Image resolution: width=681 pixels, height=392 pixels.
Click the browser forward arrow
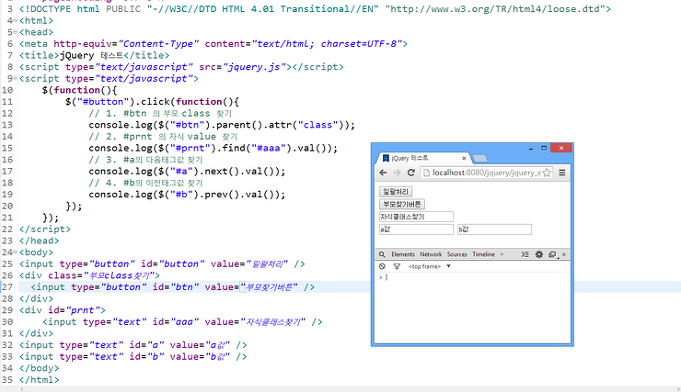397,173
